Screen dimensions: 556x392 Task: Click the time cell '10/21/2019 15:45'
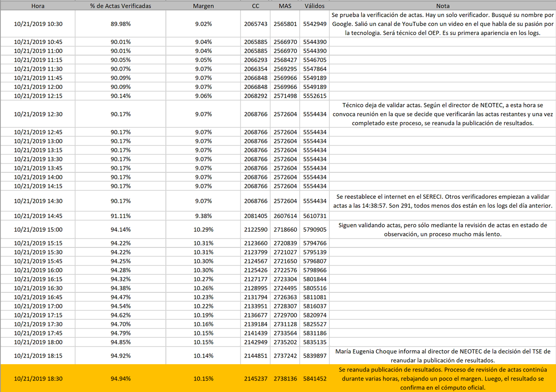[38, 261]
